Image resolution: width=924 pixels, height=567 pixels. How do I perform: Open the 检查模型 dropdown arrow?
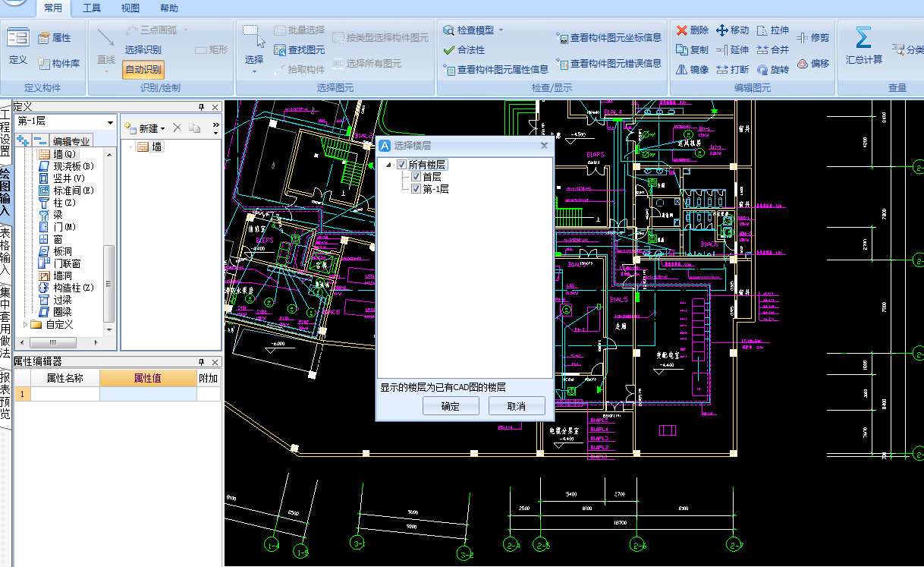(501, 30)
